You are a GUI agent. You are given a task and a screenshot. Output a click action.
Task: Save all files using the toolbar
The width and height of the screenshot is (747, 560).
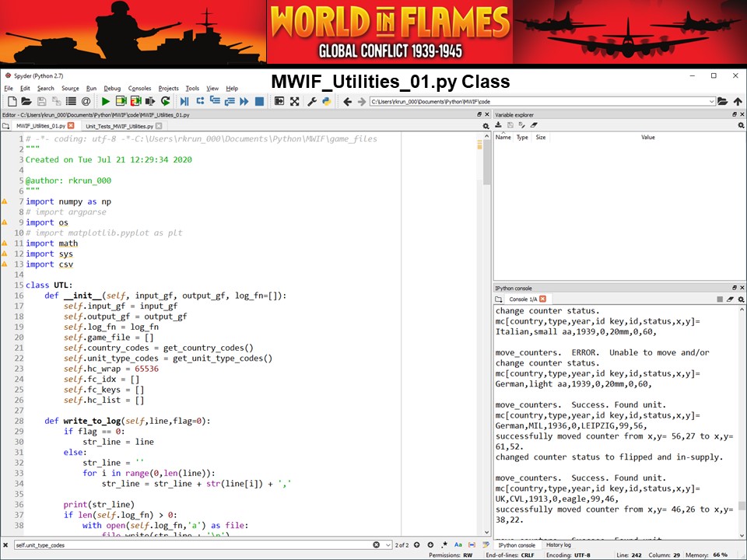tap(56, 101)
